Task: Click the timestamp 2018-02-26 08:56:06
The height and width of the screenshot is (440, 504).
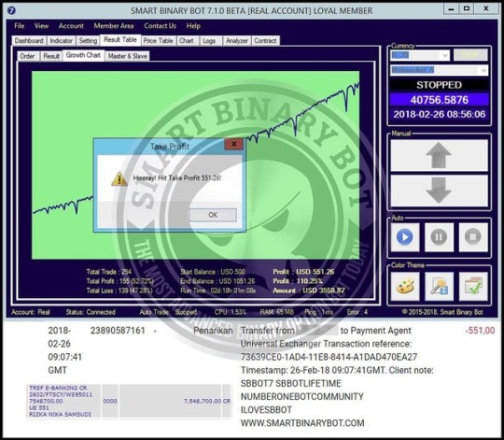Action: tap(439, 114)
